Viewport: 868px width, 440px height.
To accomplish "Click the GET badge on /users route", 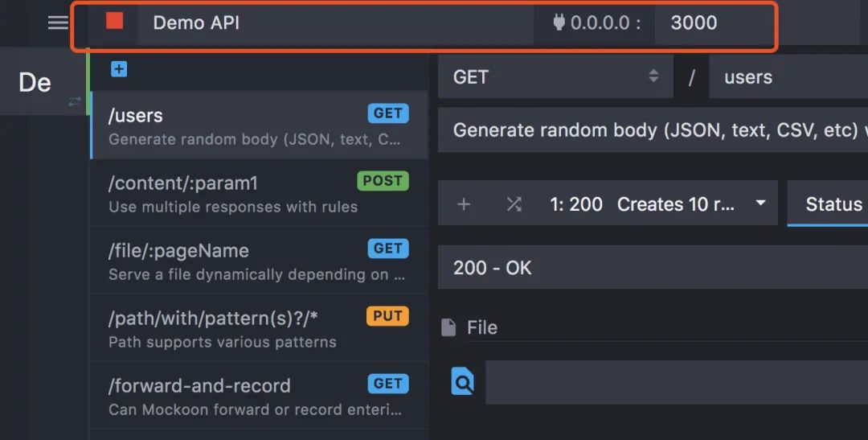I will tap(388, 113).
